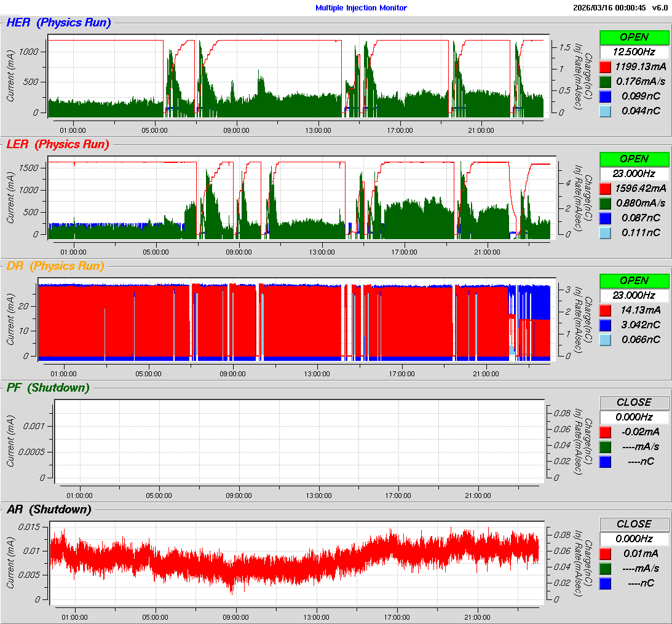Click the HER red current color swatch
This screenshot has width=672, height=624.
pyautogui.click(x=605, y=66)
